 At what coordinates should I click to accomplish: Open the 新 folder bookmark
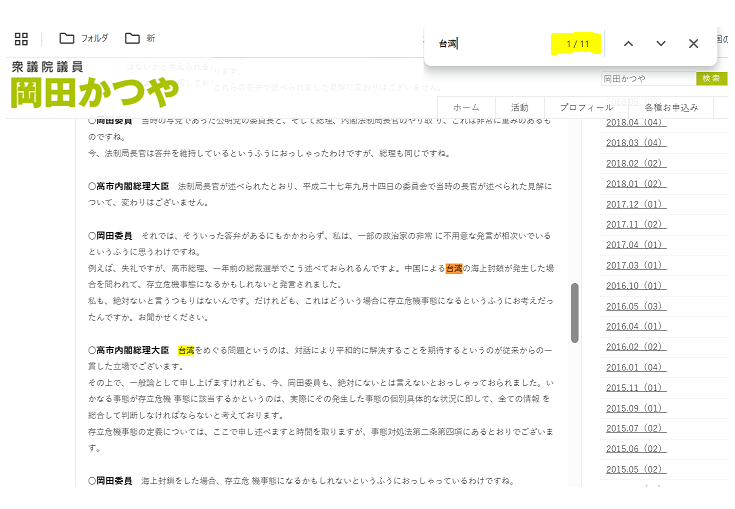[132, 39]
